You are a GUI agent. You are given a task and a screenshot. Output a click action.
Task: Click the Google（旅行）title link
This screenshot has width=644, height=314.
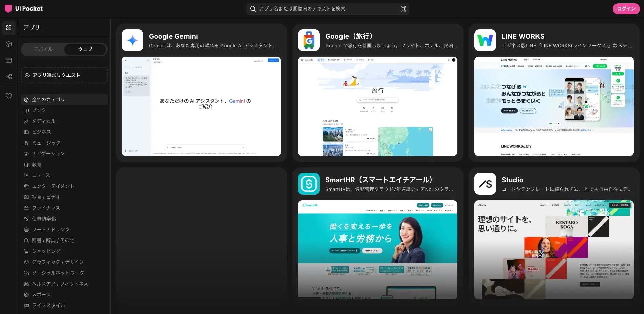[349, 36]
